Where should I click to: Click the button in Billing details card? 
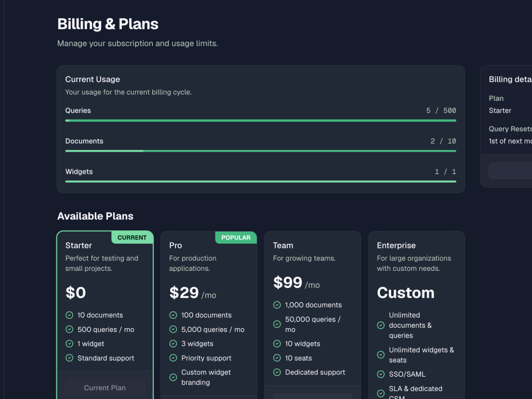coord(510,171)
